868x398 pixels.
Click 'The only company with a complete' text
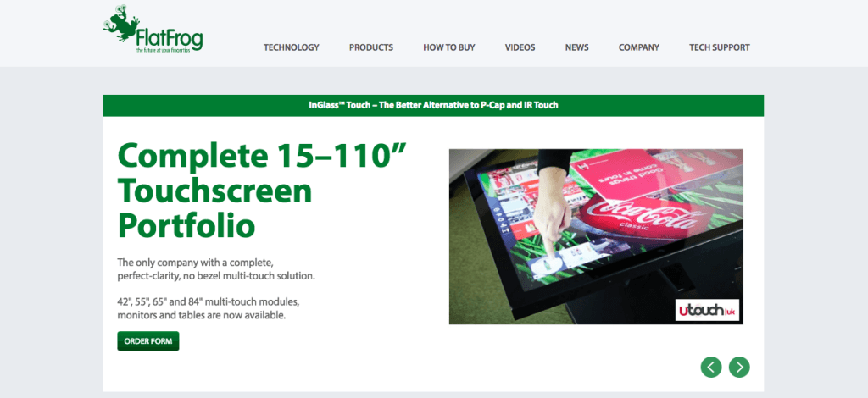point(196,262)
